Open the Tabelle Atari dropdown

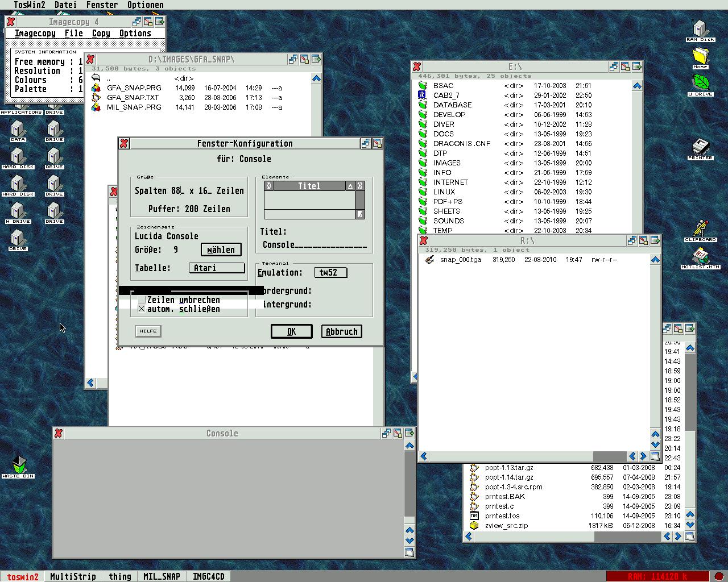pyautogui.click(x=216, y=268)
